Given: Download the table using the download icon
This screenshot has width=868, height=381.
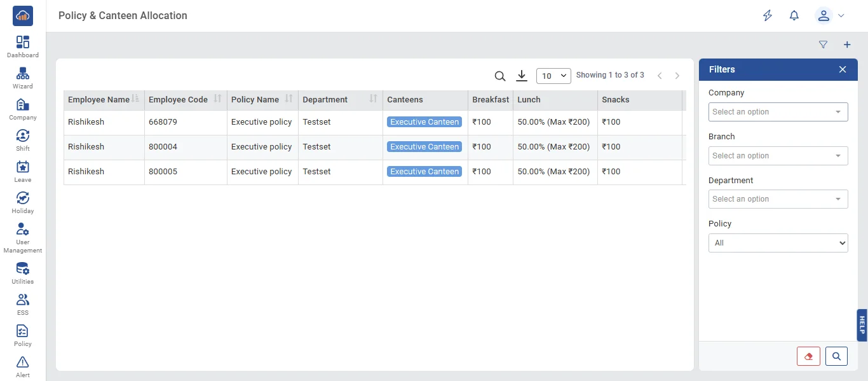Looking at the screenshot, I should tap(522, 76).
